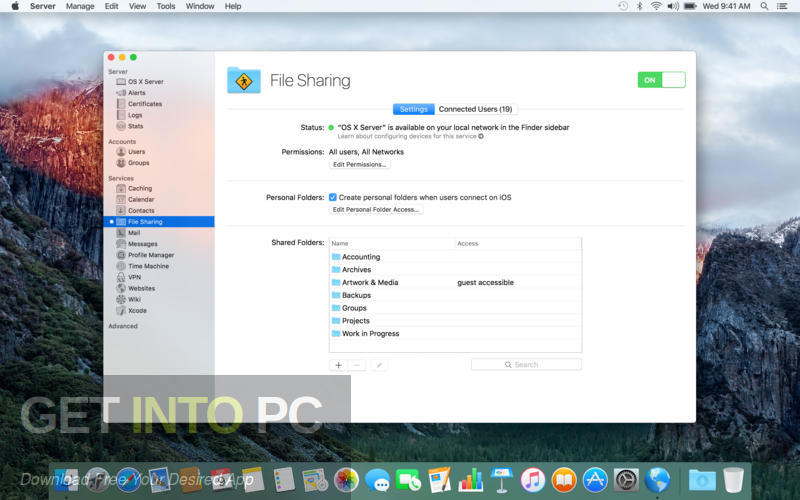Open the Edit menu in menu bar
The height and width of the screenshot is (500, 800).
pos(112,6)
